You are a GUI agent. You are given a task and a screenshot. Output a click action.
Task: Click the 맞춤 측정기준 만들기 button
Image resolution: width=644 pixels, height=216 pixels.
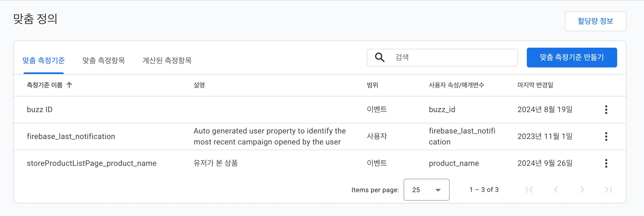(x=572, y=57)
